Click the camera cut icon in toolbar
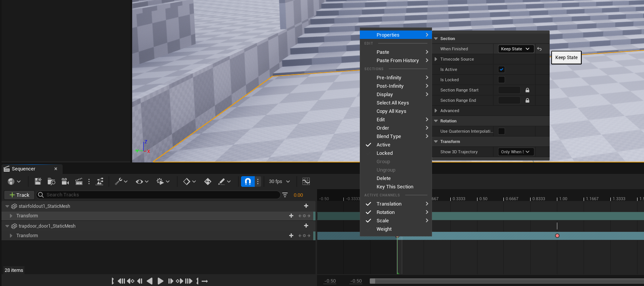This screenshot has height=286, width=644. click(x=65, y=182)
